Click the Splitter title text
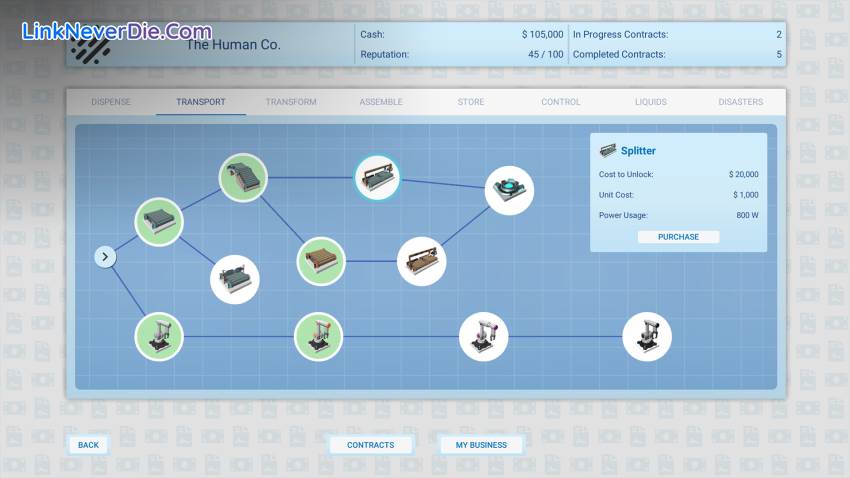 (638, 151)
